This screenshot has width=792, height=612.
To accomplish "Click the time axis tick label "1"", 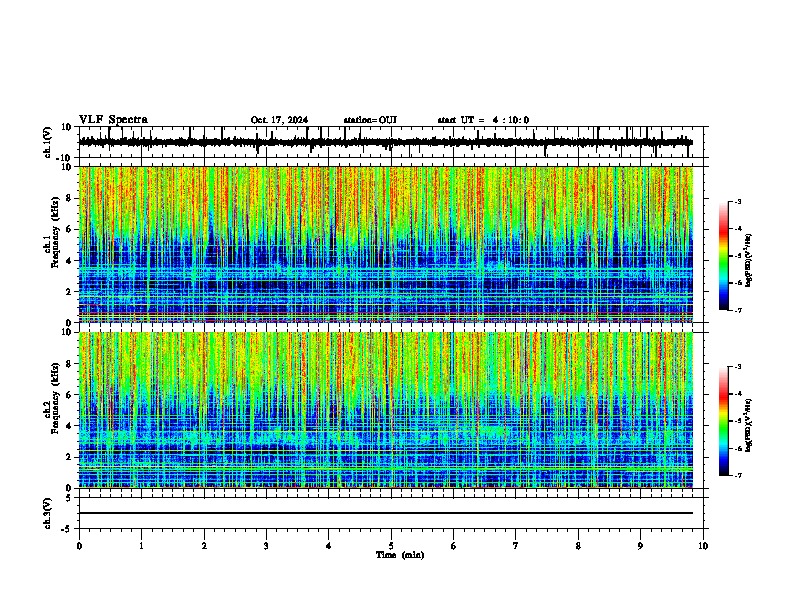I will click(141, 546).
